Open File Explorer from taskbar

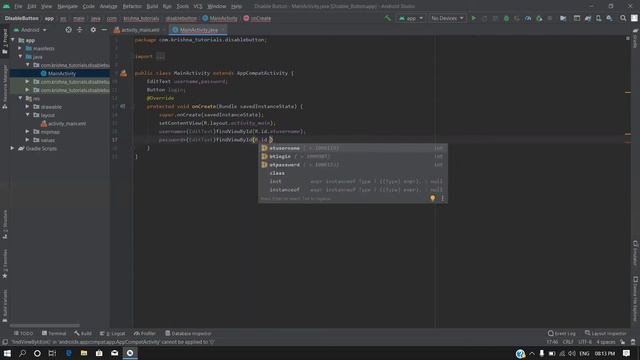pos(84,353)
